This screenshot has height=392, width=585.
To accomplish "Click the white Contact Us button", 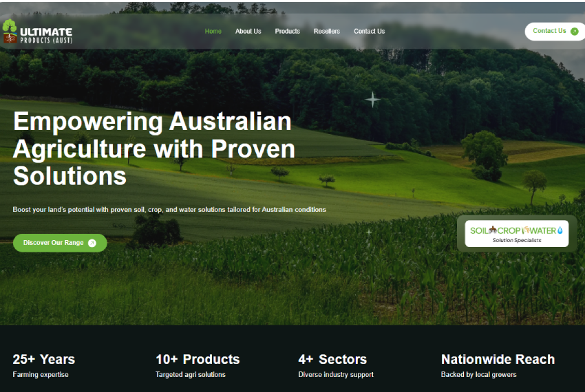I will coord(555,32).
